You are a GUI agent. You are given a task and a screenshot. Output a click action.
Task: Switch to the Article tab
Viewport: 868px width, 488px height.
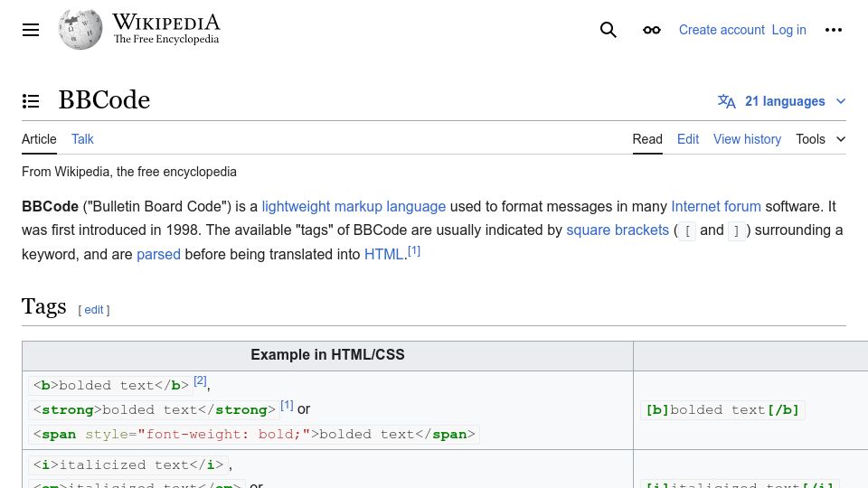[39, 139]
